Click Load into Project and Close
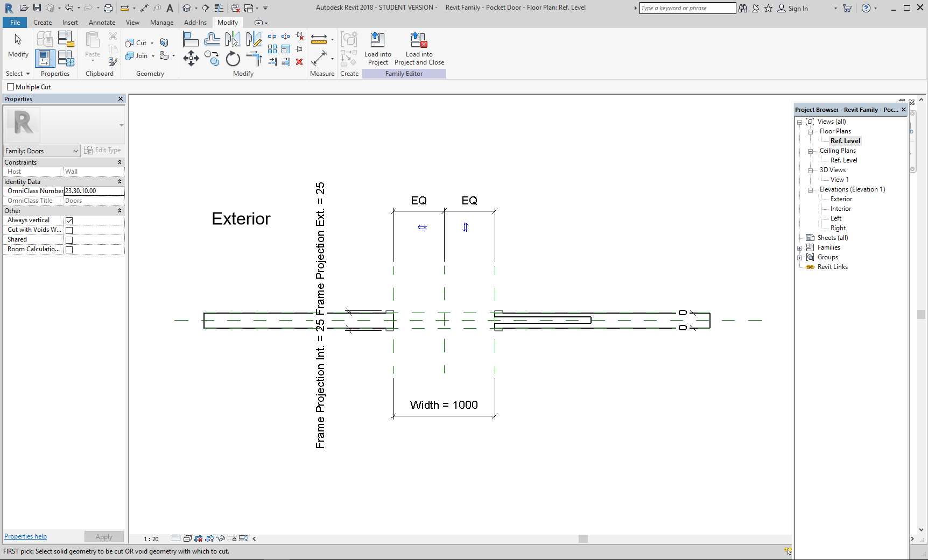The width and height of the screenshot is (928, 560). pyautogui.click(x=419, y=48)
